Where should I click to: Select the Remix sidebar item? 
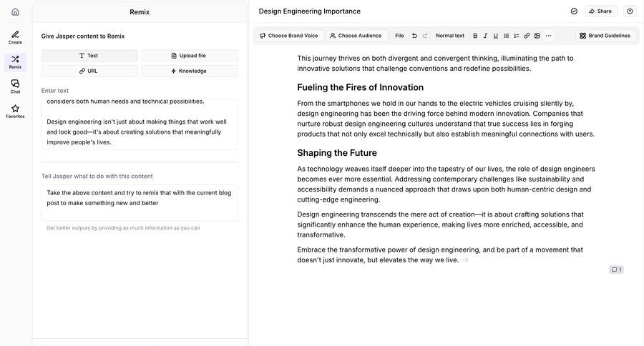15,62
